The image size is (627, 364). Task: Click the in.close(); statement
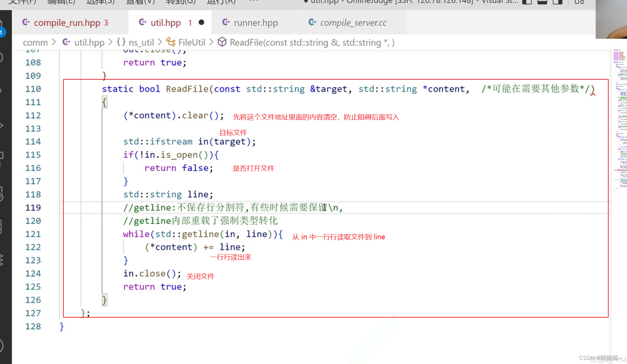pos(152,274)
